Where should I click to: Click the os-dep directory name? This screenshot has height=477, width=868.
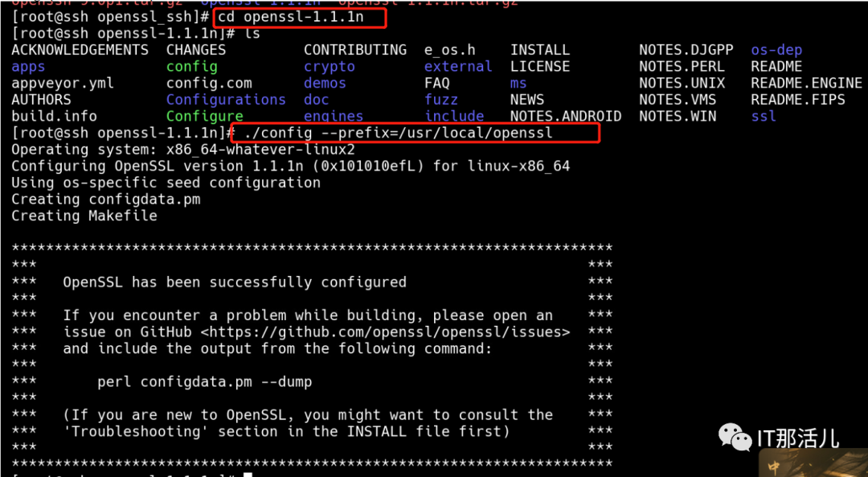776,51
